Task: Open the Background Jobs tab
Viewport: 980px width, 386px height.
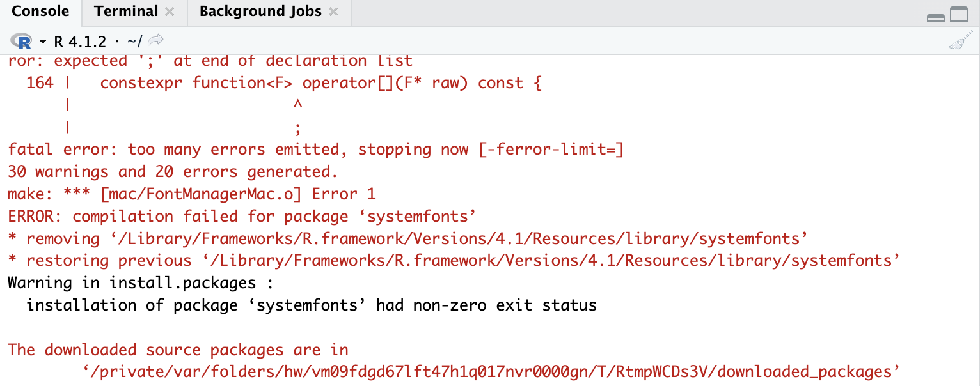Action: point(260,12)
